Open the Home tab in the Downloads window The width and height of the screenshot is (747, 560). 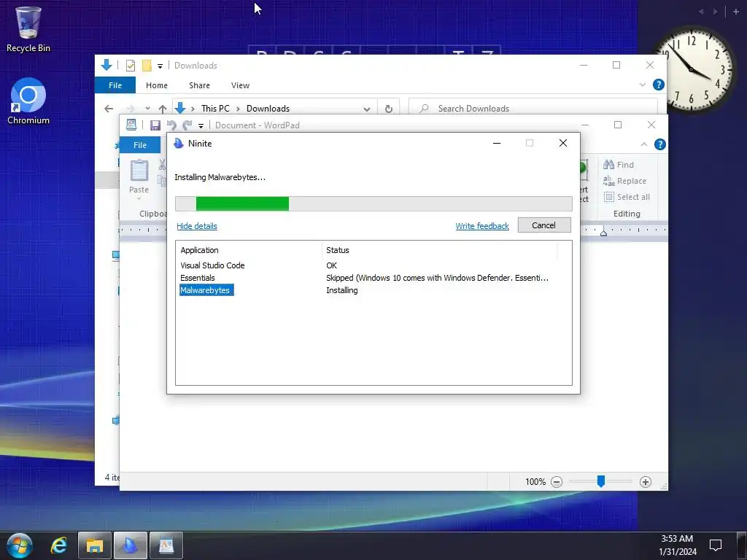pyautogui.click(x=157, y=85)
